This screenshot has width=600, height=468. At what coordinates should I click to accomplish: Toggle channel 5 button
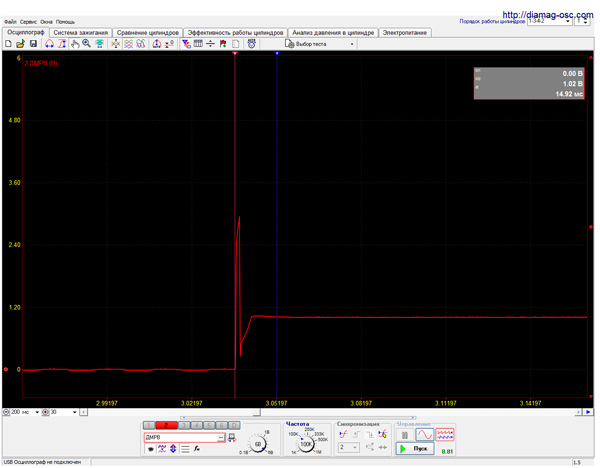coord(209,425)
